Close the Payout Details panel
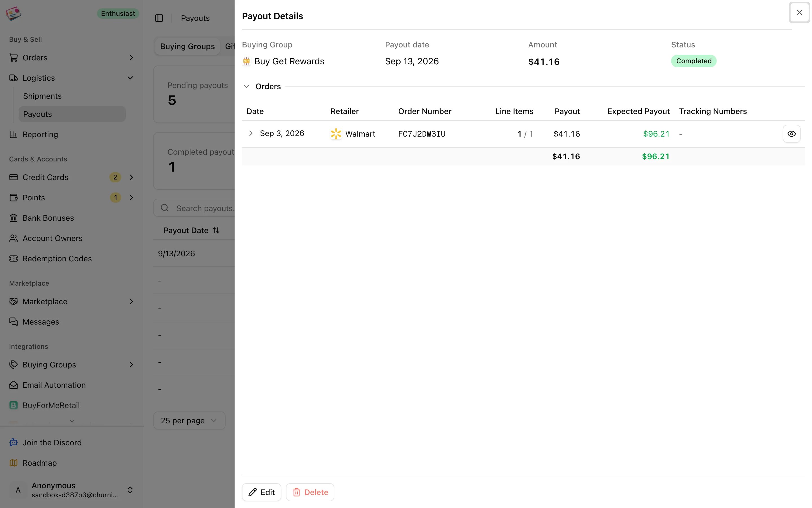This screenshot has width=812, height=508. [x=800, y=12]
